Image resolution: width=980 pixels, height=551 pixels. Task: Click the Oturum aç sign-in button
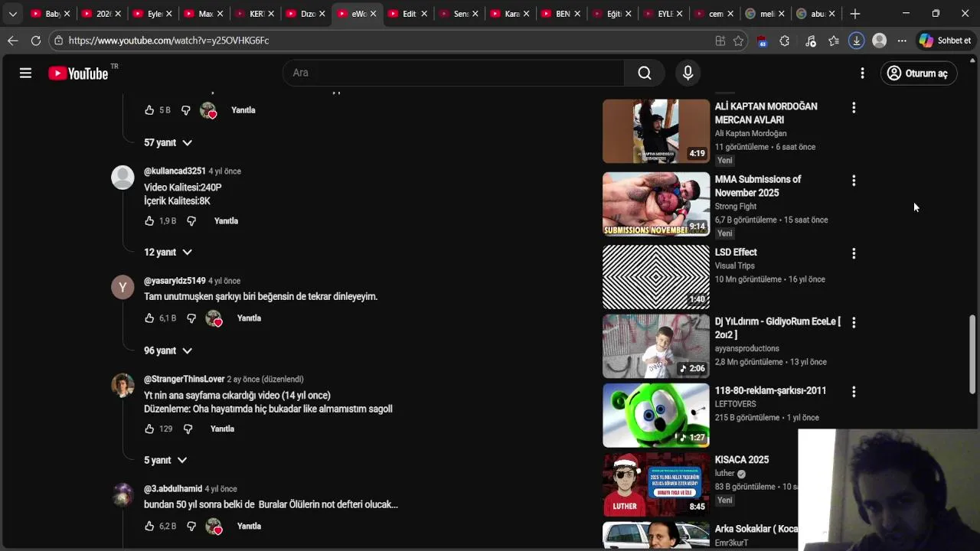[x=918, y=73]
